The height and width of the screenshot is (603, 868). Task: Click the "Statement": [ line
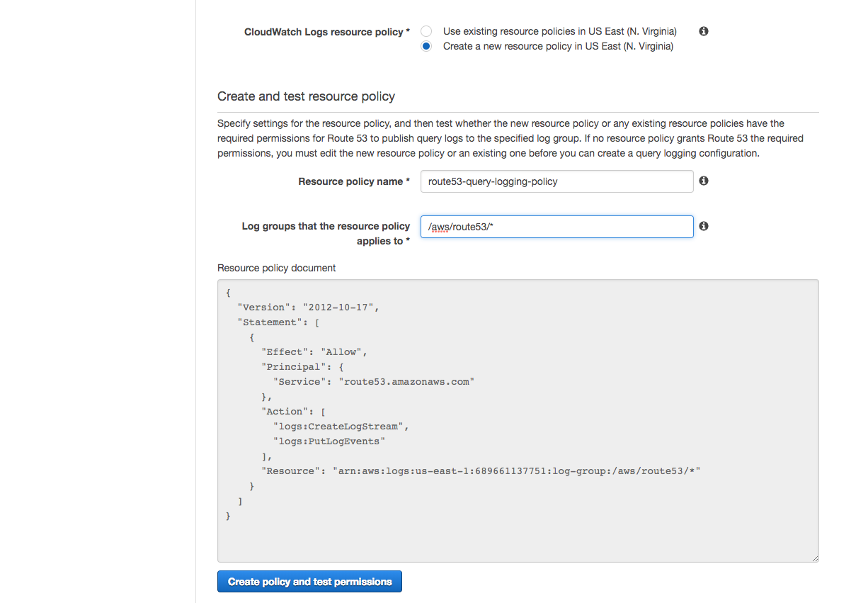point(279,322)
